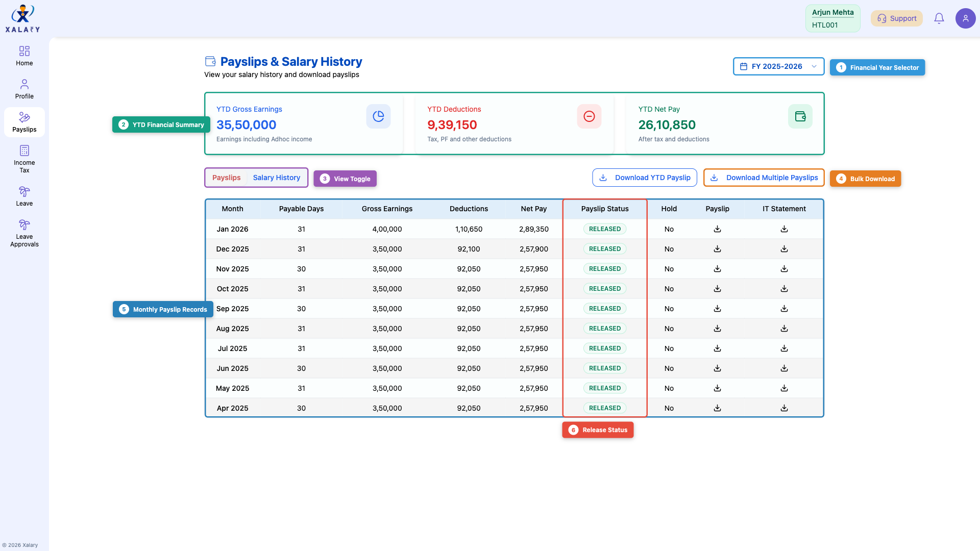The height and width of the screenshot is (551, 980).
Task: Download the IT Statement for Dec 2025
Action: [785, 248]
